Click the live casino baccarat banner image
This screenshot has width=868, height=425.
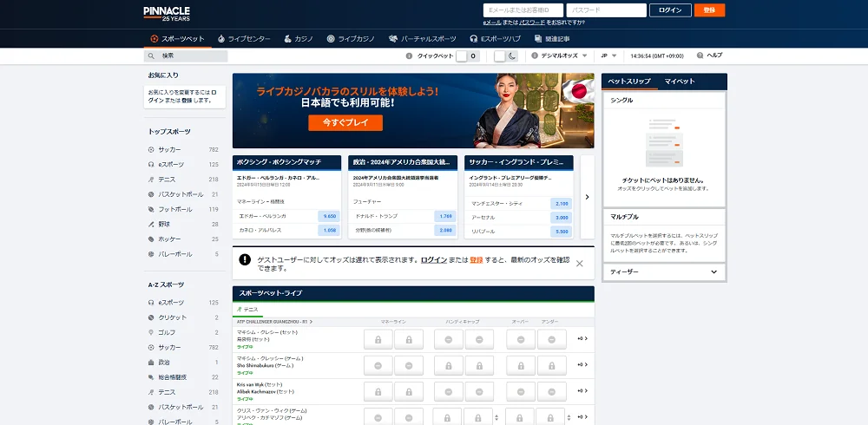pyautogui.click(x=413, y=111)
